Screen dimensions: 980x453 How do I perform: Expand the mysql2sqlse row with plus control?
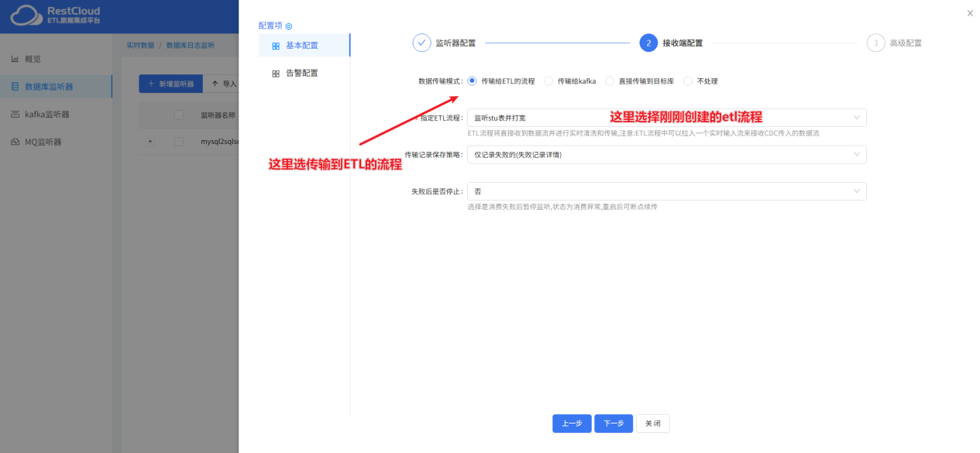(x=150, y=141)
